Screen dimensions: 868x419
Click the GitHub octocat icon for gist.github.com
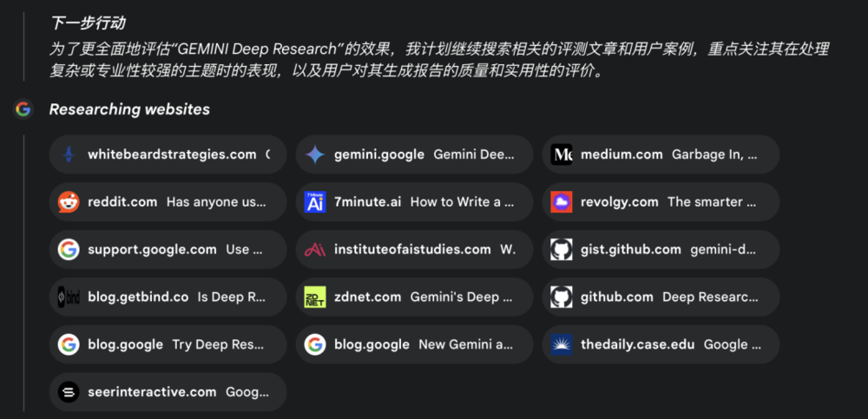tap(562, 250)
